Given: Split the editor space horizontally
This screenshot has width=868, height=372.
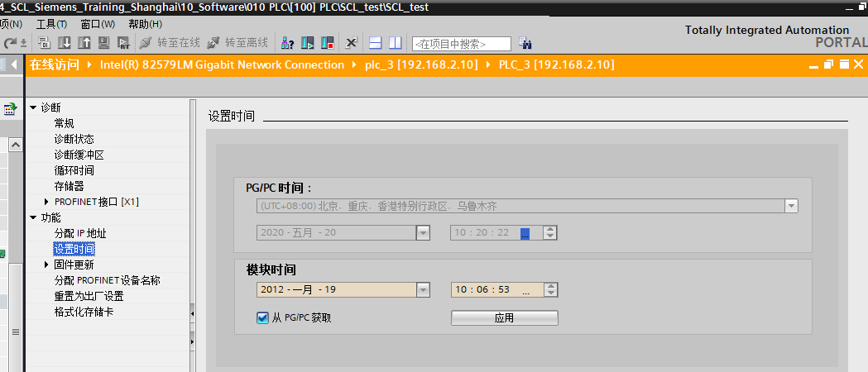Looking at the screenshot, I should click(376, 42).
